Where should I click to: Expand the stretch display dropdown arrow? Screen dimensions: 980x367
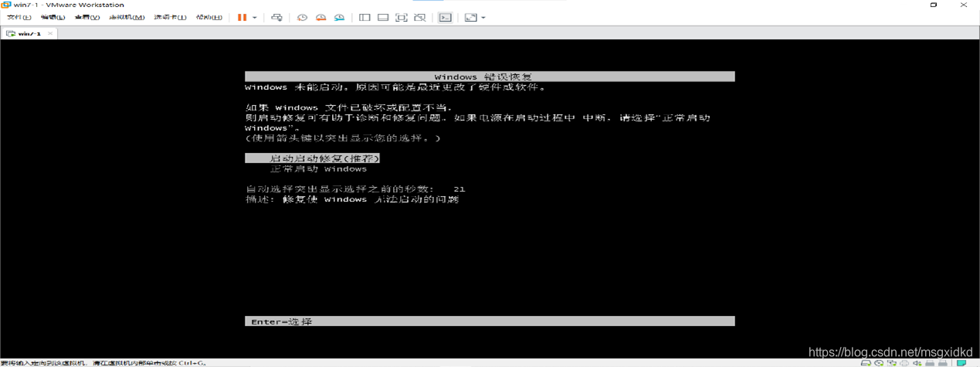(483, 17)
